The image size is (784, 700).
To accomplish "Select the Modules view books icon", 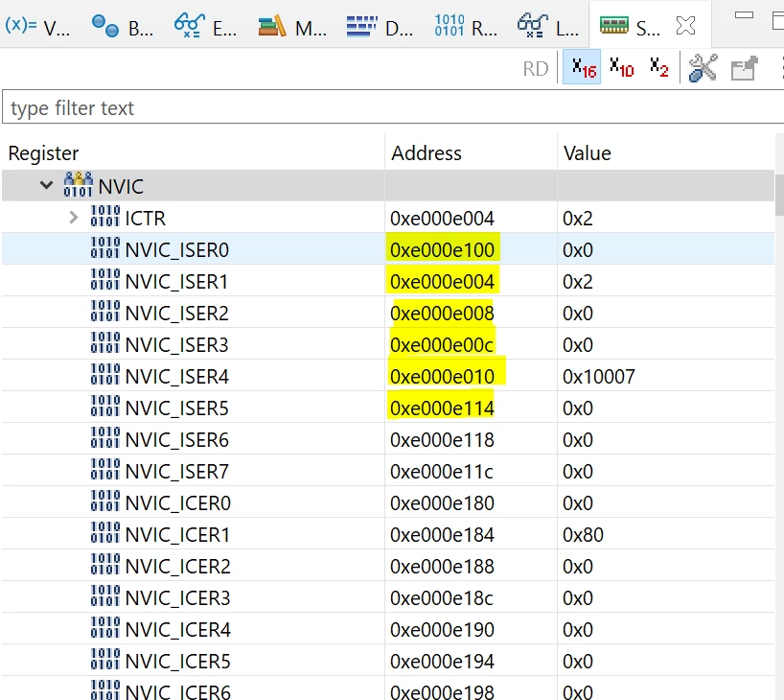I will [272, 26].
